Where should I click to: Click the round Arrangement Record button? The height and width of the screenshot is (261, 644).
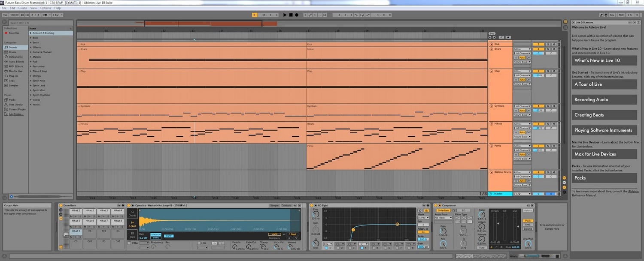[x=296, y=15]
